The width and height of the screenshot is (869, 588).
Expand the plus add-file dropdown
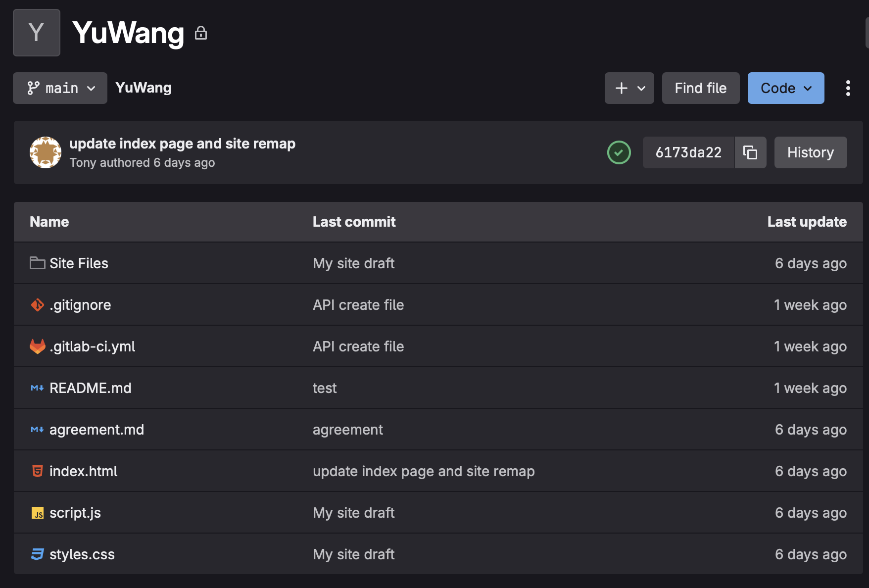click(629, 88)
